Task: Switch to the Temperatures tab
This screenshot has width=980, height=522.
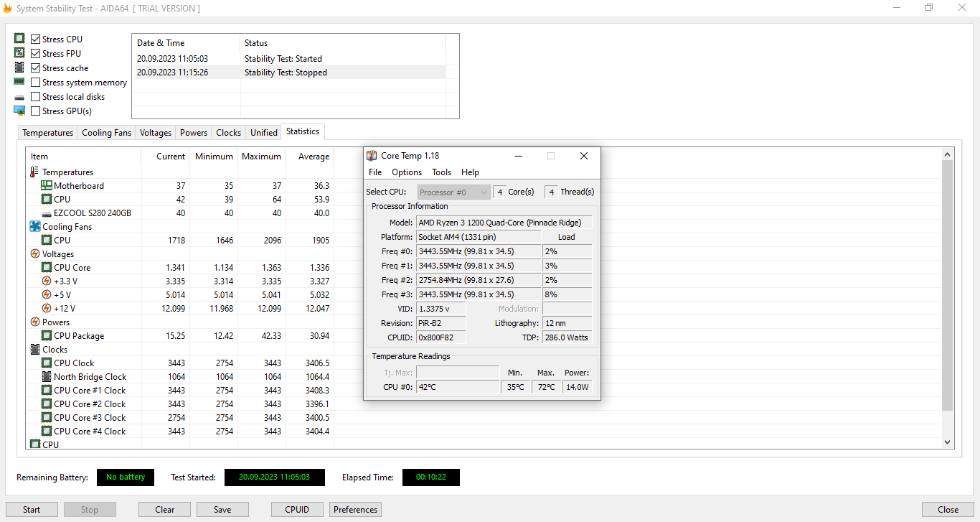Action: (x=48, y=133)
